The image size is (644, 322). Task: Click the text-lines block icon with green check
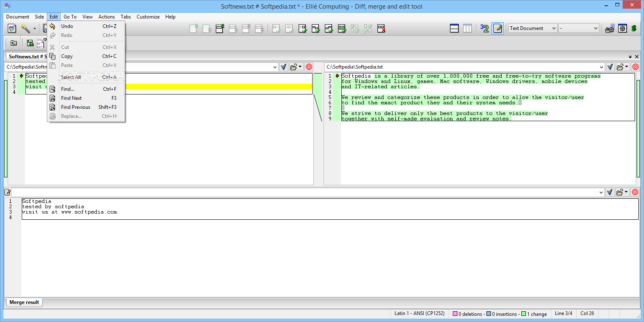342,28
